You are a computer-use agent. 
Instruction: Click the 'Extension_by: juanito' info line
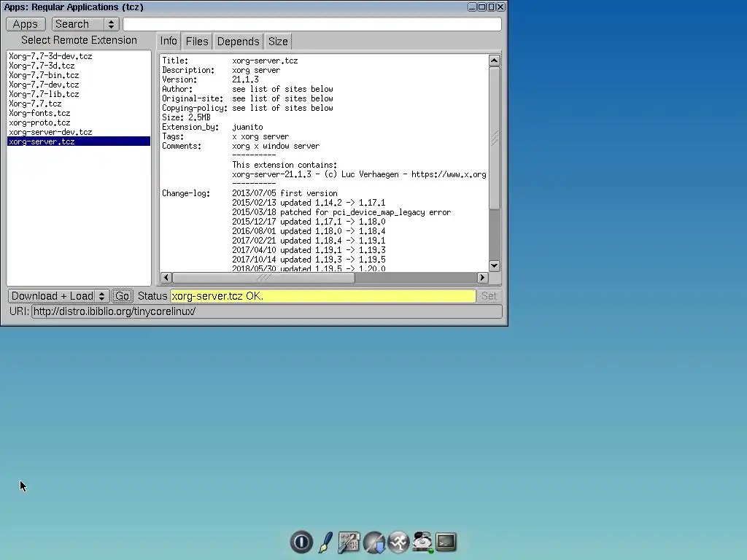(212, 127)
